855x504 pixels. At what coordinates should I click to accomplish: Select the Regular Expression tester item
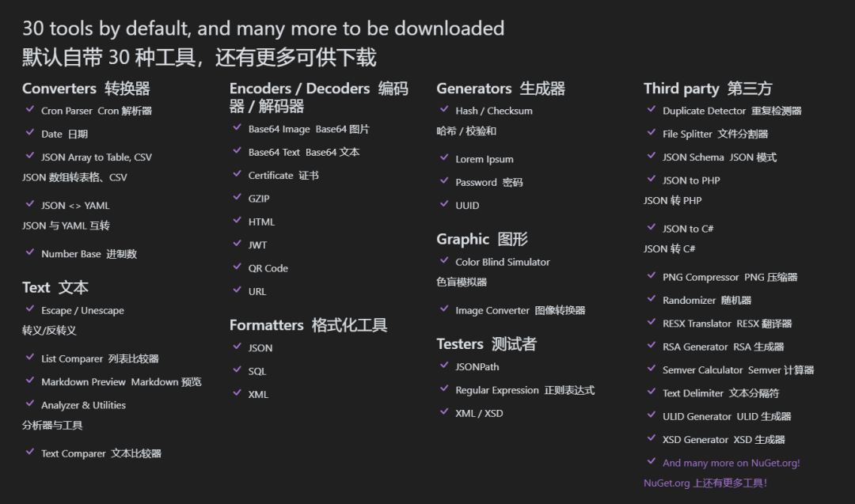pos(524,390)
